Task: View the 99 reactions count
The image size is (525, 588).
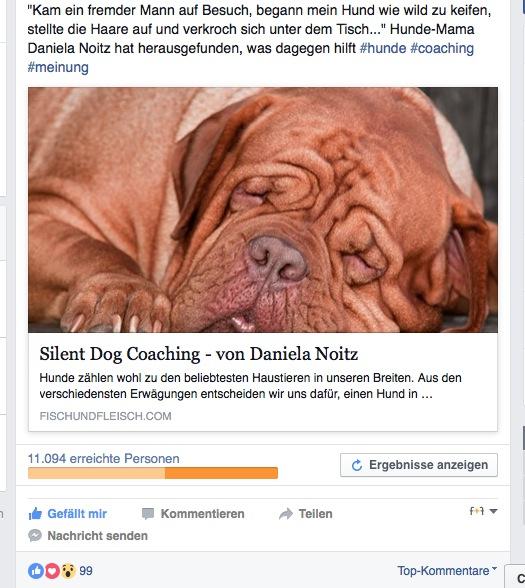Action: 86,571
